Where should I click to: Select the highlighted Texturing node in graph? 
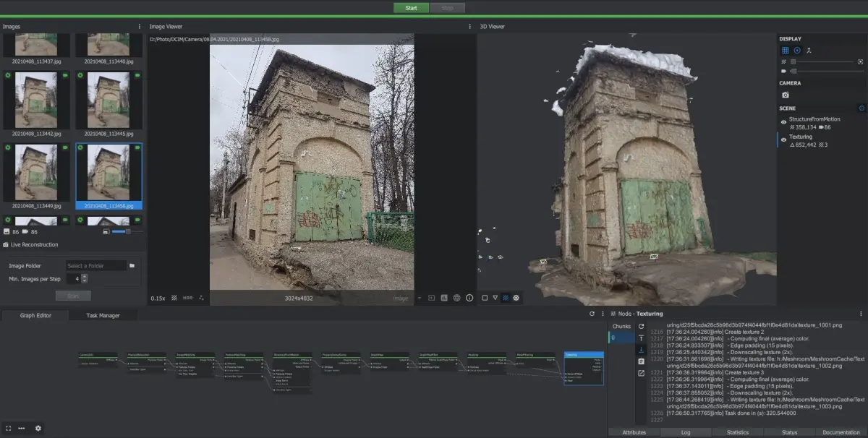(x=583, y=369)
